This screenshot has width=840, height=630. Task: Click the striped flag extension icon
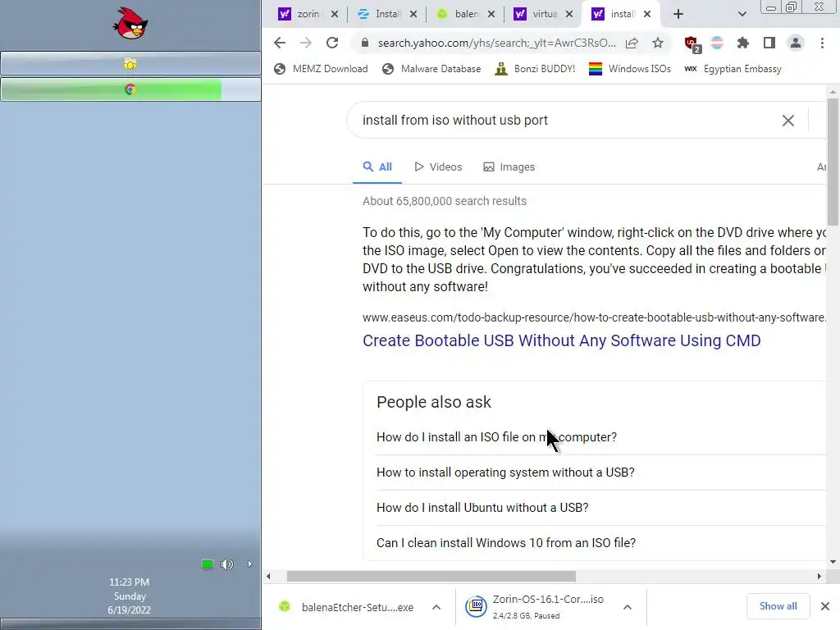click(x=717, y=43)
